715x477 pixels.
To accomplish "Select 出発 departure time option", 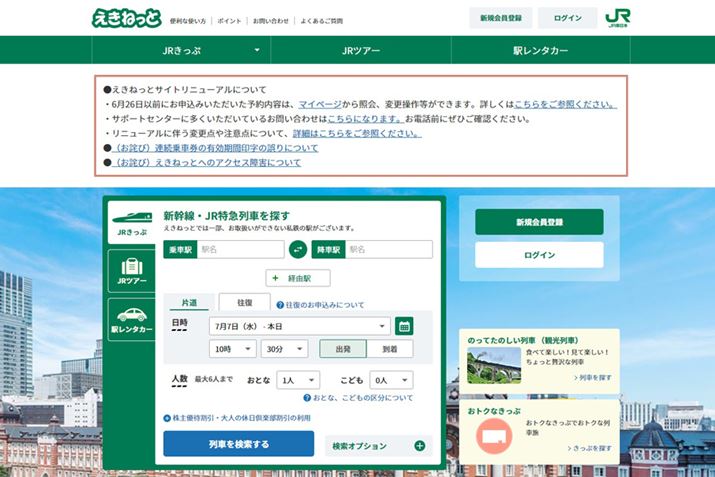I will coord(342,349).
